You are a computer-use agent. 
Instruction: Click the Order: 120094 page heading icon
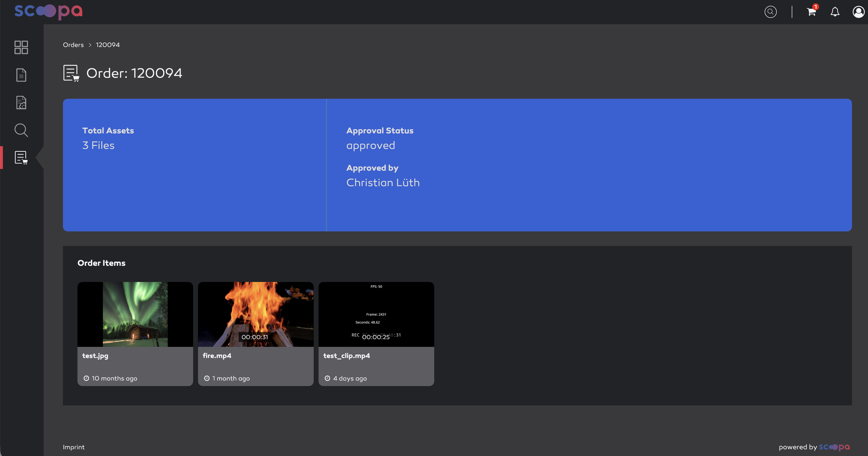click(x=71, y=73)
